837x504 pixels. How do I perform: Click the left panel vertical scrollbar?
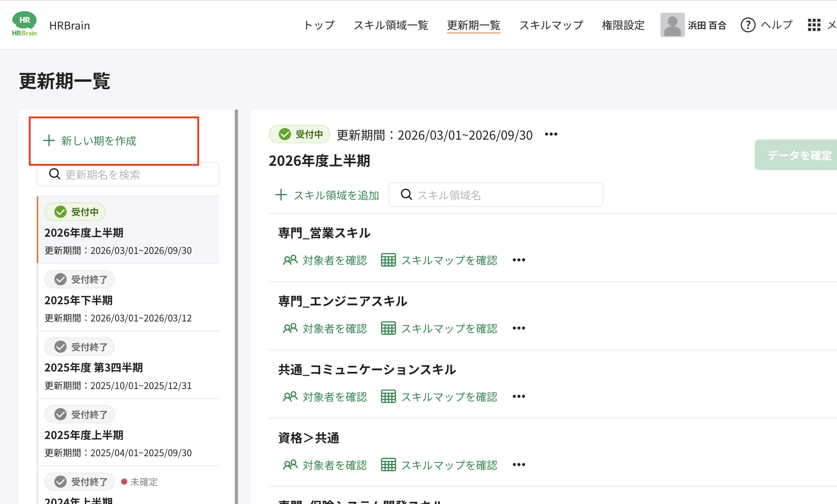236,306
